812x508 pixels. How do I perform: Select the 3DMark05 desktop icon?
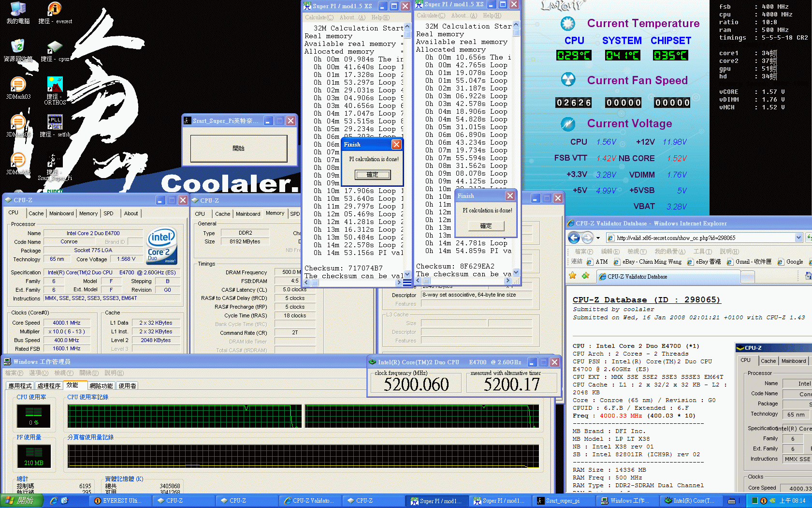click(x=18, y=126)
